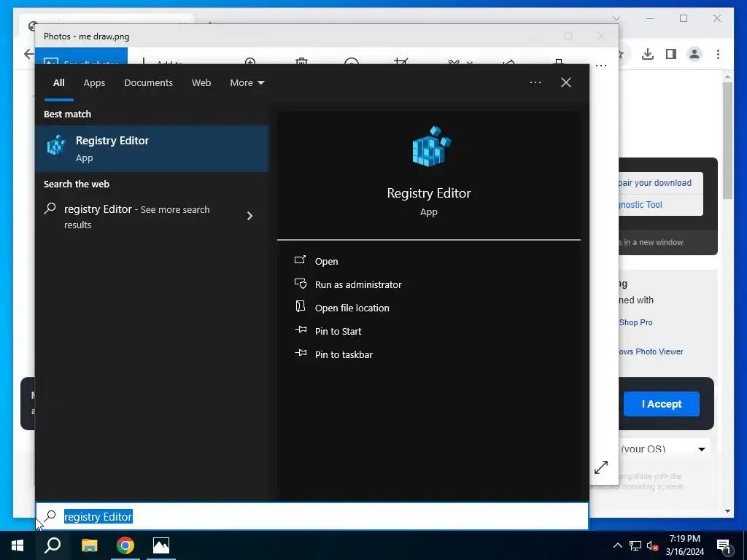Open the taskbar clock and date
This screenshot has width=747, height=560.
point(684,545)
